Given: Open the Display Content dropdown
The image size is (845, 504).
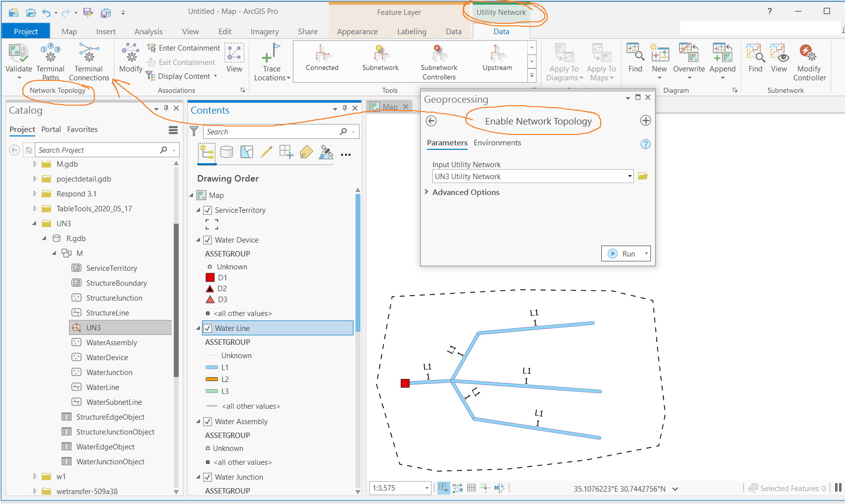Looking at the screenshot, I should click(x=181, y=76).
